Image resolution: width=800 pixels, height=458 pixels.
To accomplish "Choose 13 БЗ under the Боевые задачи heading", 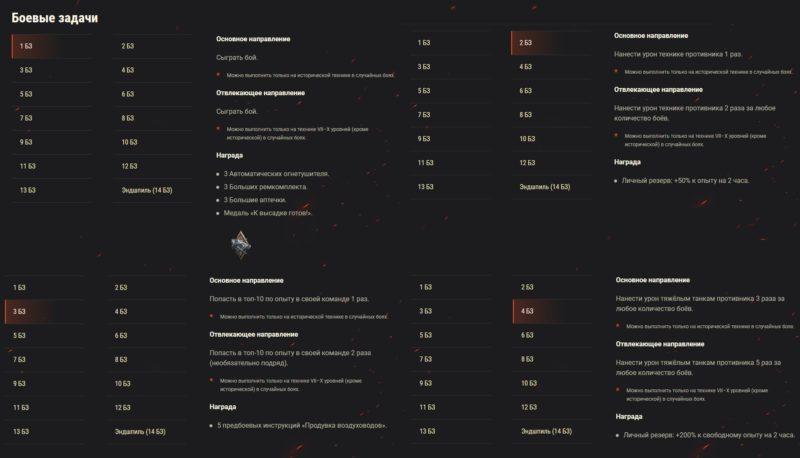I will pyautogui.click(x=28, y=190).
